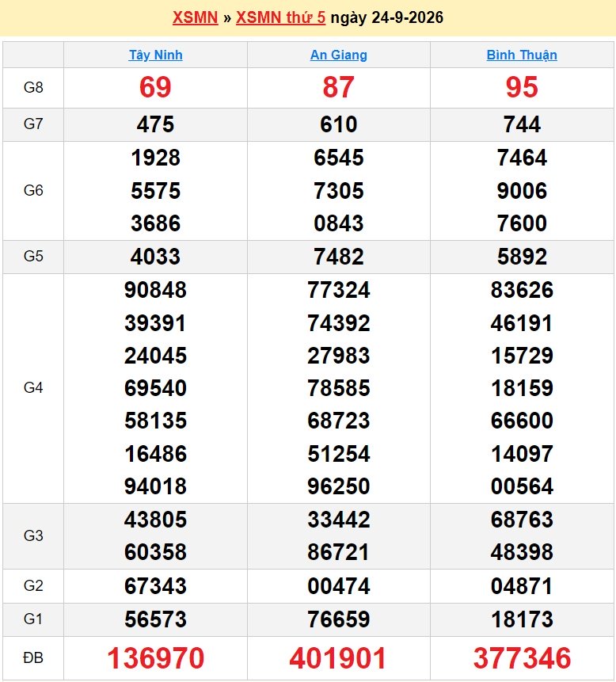Click G4 value 66600
The image size is (616, 682).
pyautogui.click(x=522, y=421)
